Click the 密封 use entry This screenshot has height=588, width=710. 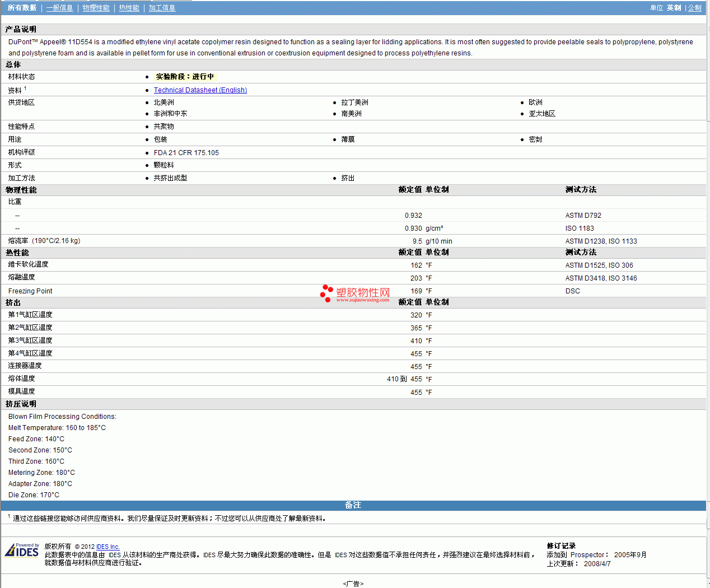(x=536, y=139)
